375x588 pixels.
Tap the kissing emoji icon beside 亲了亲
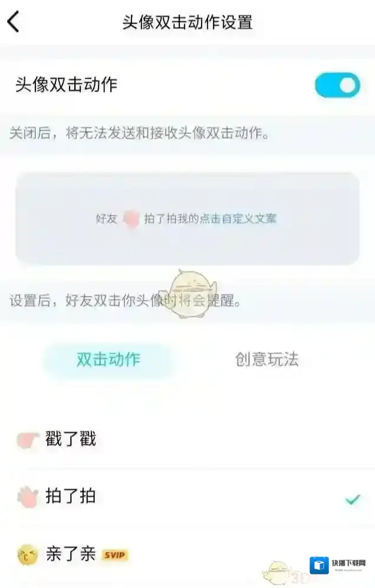tap(28, 554)
